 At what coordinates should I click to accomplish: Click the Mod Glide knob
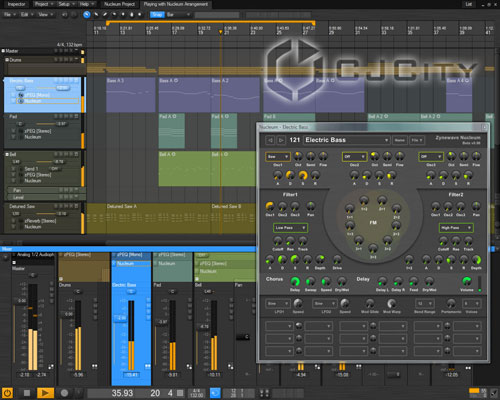point(369,303)
